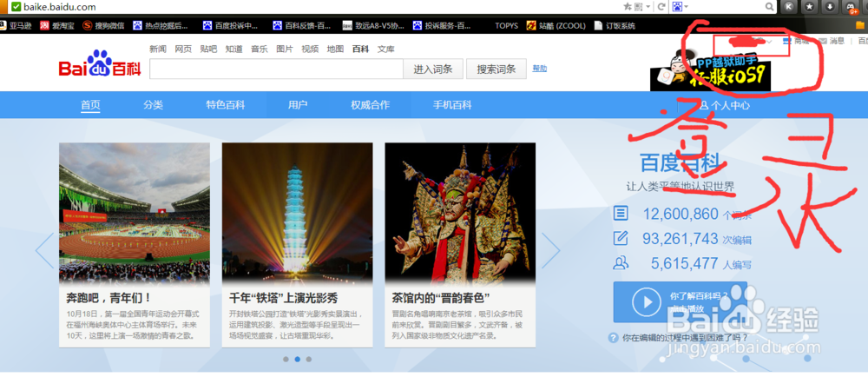The height and width of the screenshot is (377, 868).
Task: Expand the user account dropdown arrow
Action: point(769,42)
